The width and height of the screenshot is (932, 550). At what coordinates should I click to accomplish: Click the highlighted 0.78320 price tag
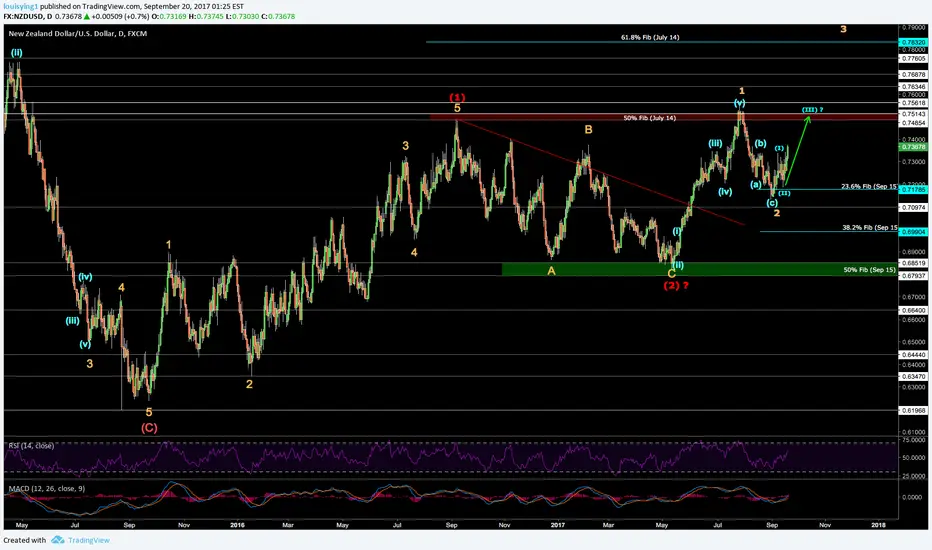914,43
